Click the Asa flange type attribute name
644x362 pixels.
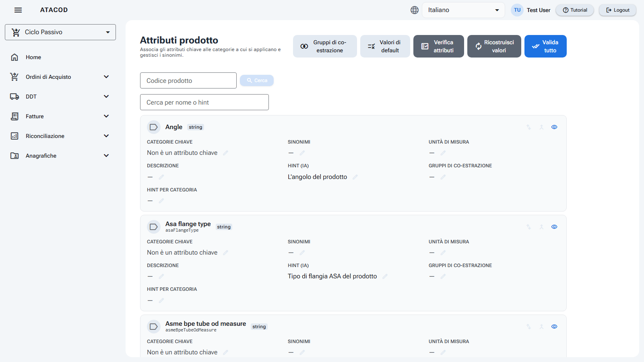point(188,224)
